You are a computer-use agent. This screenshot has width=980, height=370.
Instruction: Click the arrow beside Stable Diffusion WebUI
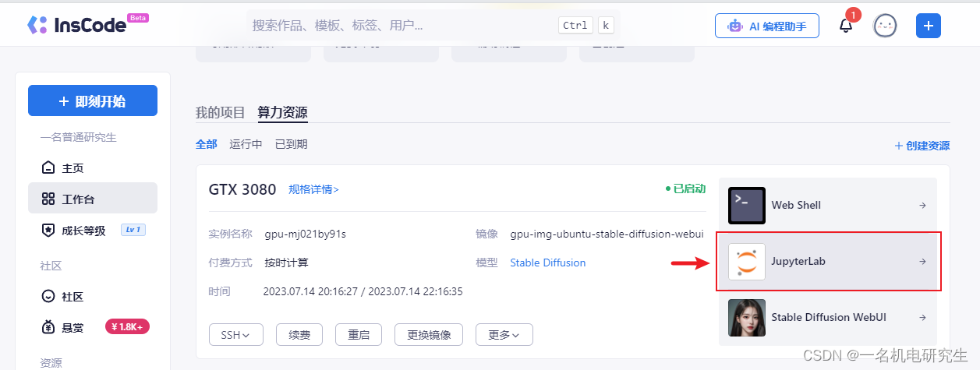click(922, 318)
